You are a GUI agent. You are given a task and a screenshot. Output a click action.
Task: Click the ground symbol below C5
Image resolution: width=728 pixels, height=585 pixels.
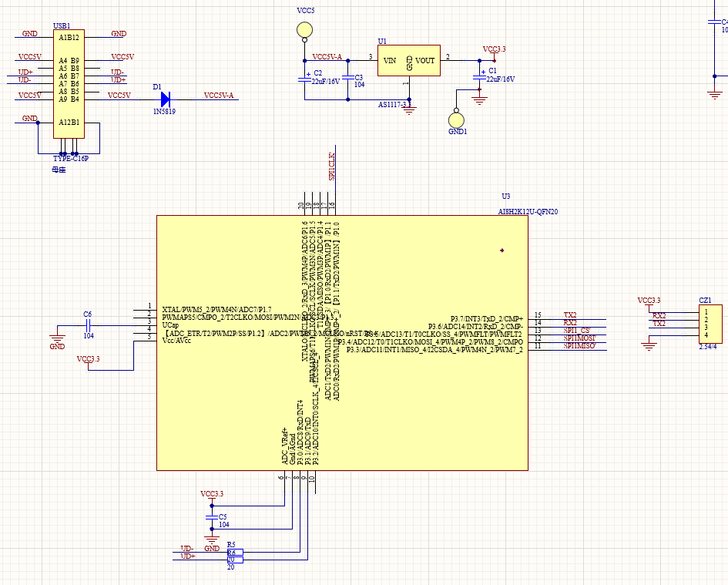(x=212, y=540)
